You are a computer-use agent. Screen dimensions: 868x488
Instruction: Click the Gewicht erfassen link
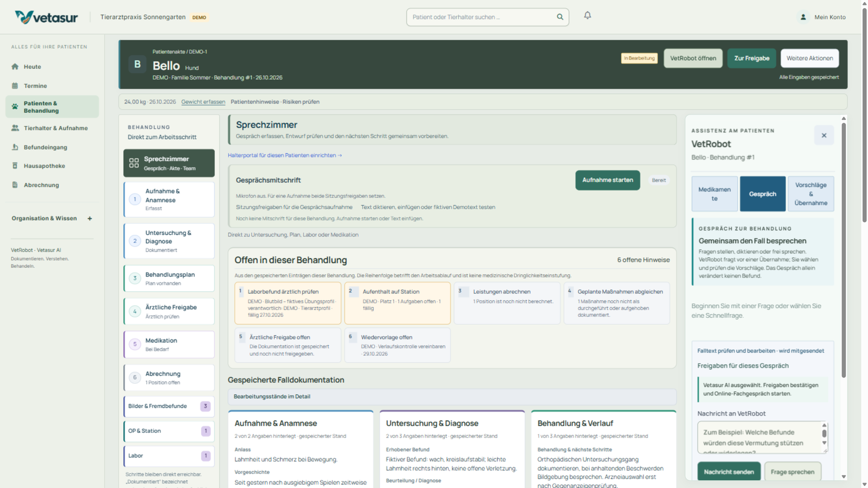tap(203, 101)
